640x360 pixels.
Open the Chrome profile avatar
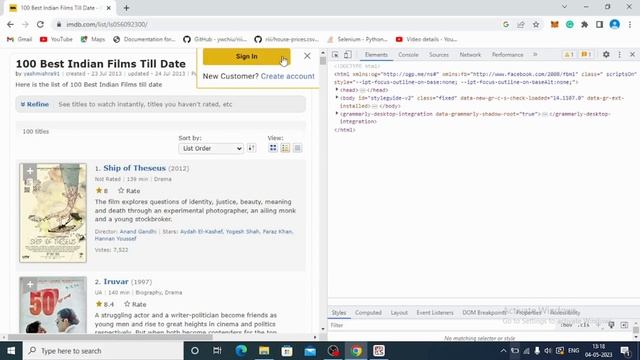coord(614,24)
